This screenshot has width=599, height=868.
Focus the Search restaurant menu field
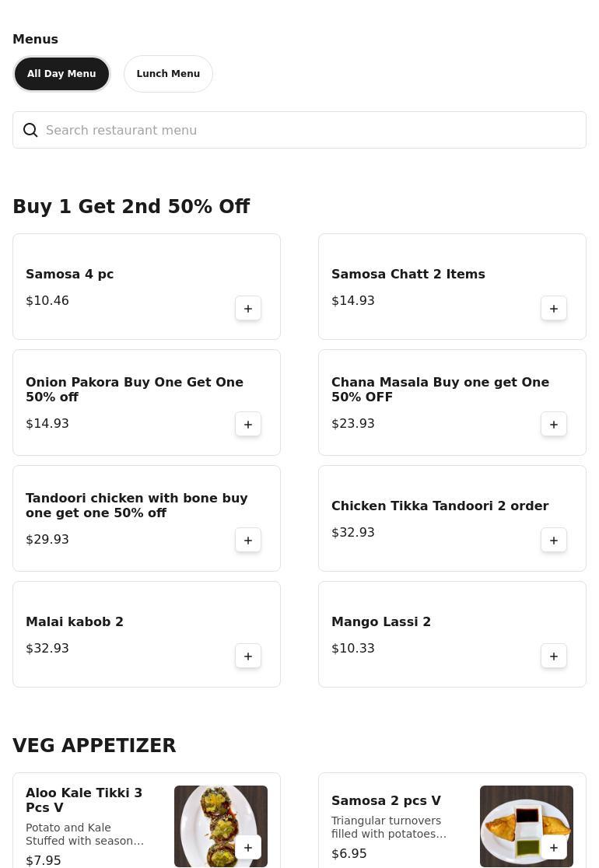(311, 130)
